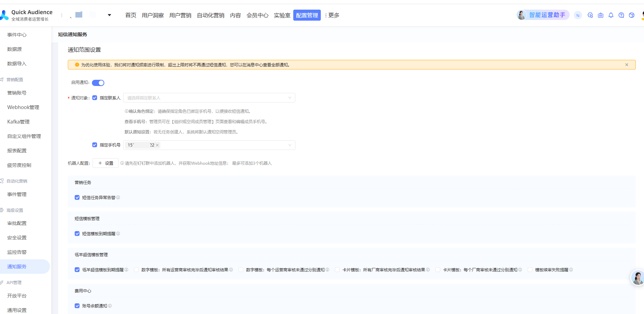This screenshot has width=644, height=314.
Task: Check 数字模板 所有运营商审核完毕 checkbox
Action: (136, 270)
